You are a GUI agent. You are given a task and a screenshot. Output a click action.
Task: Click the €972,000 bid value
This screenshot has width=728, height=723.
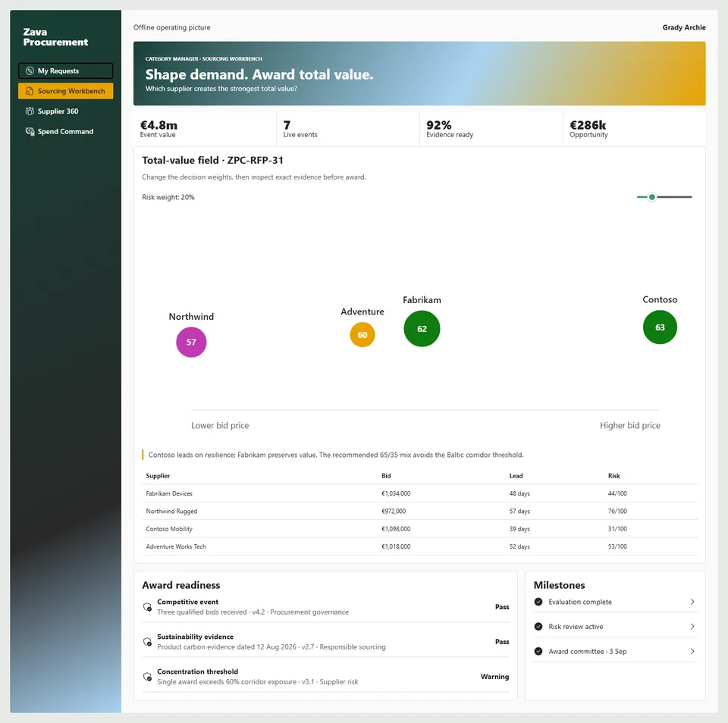tap(394, 511)
